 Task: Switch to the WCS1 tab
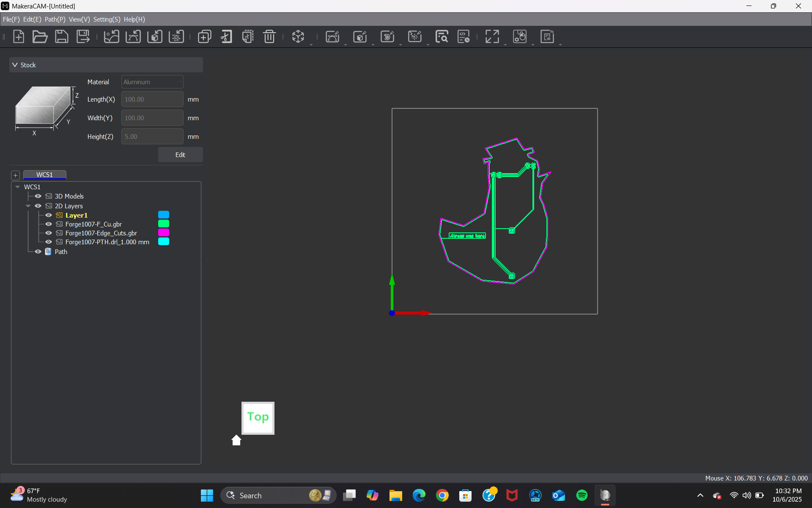(x=44, y=175)
